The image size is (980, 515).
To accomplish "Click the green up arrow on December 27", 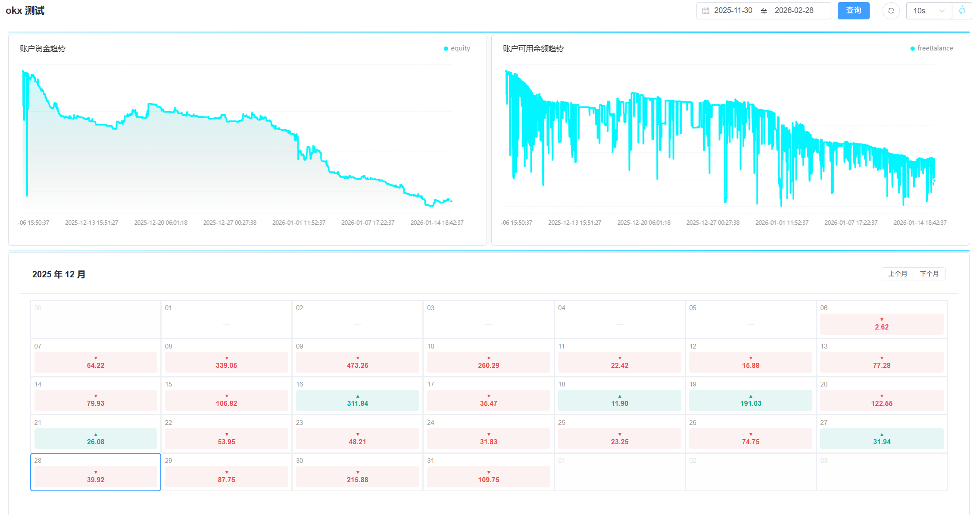I will click(882, 434).
